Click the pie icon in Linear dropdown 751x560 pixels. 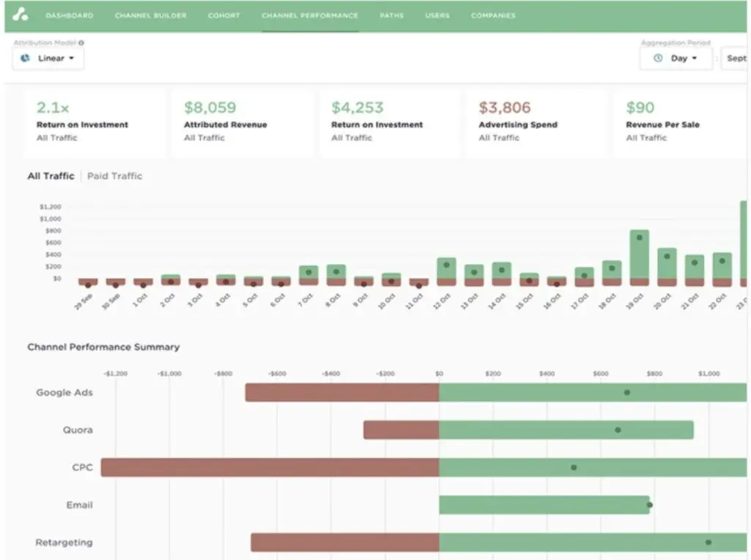(x=25, y=59)
